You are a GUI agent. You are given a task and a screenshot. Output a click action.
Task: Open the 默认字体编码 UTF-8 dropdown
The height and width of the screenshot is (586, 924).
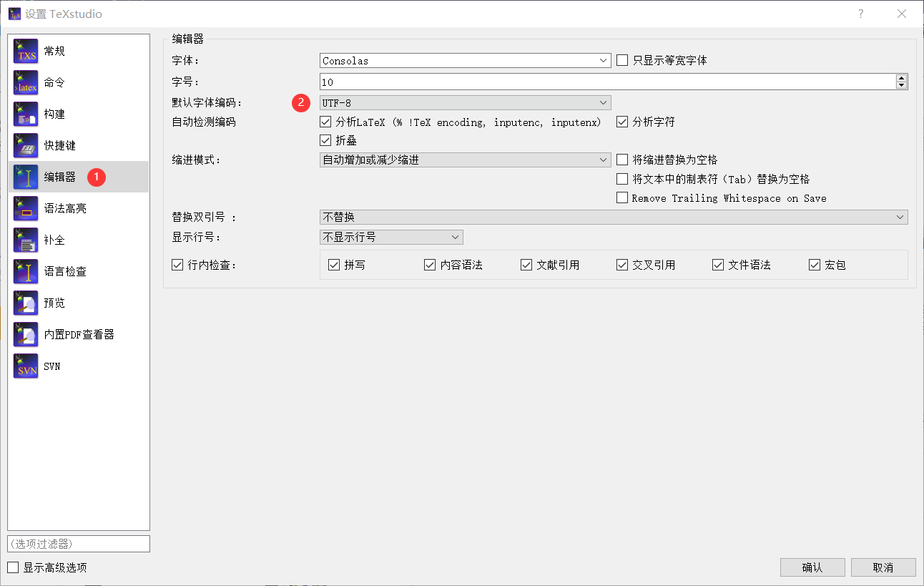tap(466, 103)
